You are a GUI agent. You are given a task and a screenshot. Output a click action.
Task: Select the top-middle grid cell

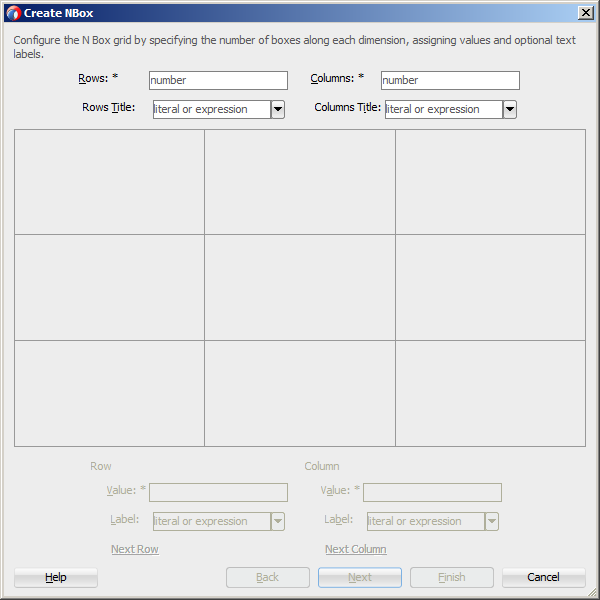pos(300,182)
